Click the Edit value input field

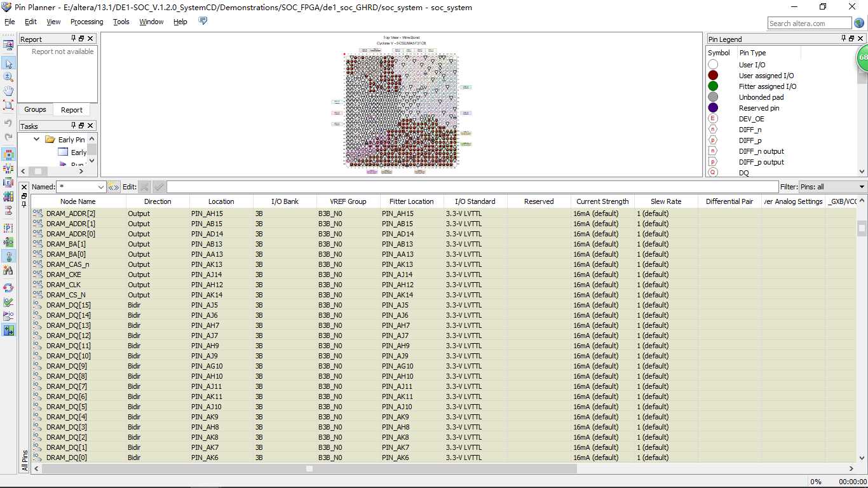click(472, 187)
